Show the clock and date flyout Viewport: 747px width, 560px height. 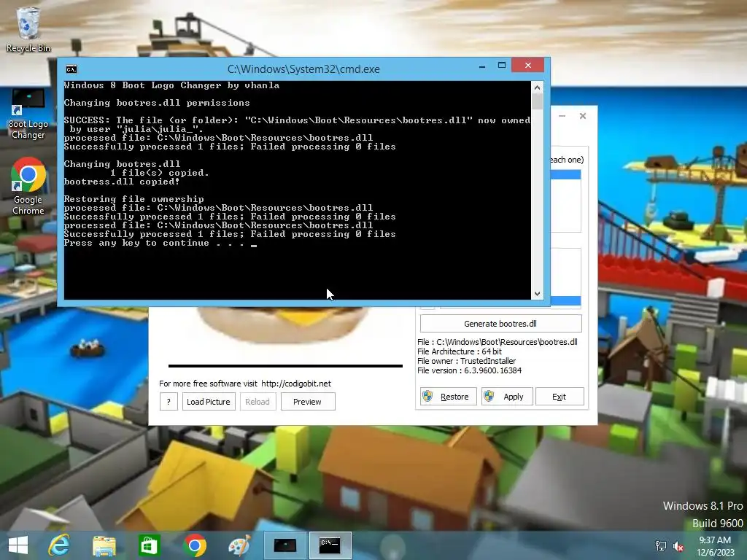click(x=715, y=546)
